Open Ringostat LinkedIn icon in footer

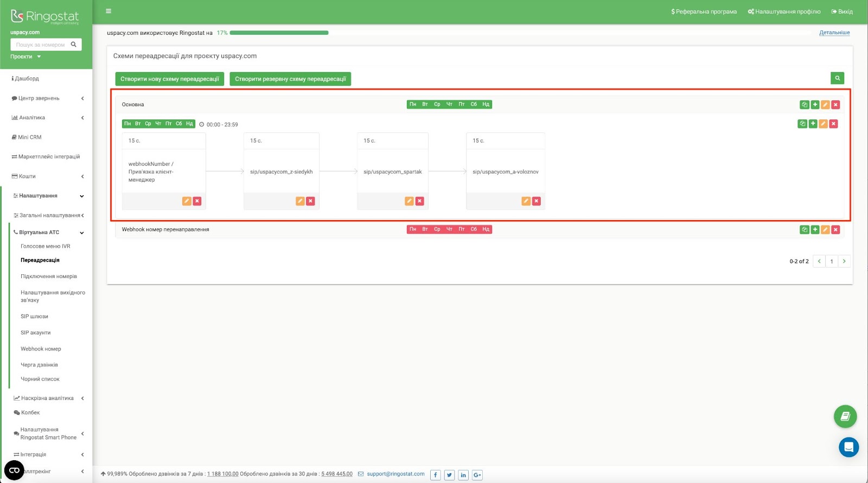tap(463, 475)
